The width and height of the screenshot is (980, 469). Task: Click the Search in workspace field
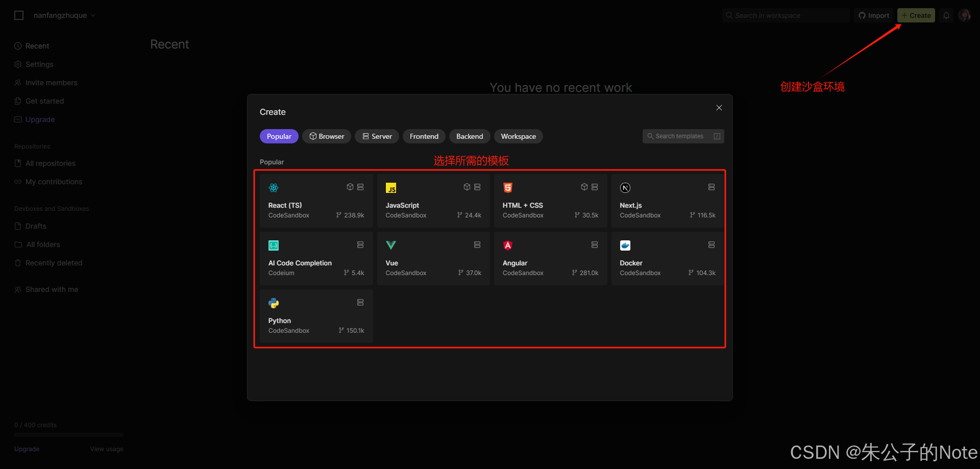(x=786, y=15)
